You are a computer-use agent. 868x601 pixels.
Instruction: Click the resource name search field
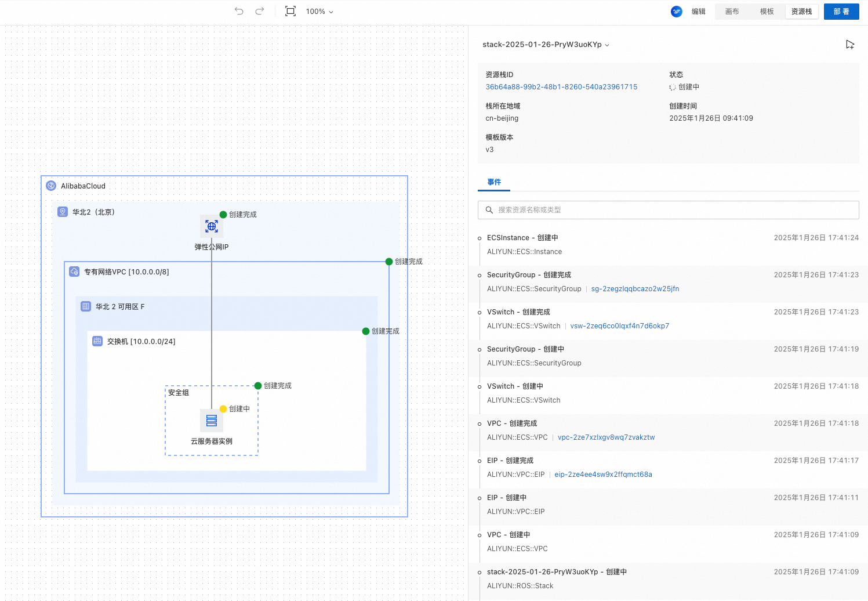point(668,210)
